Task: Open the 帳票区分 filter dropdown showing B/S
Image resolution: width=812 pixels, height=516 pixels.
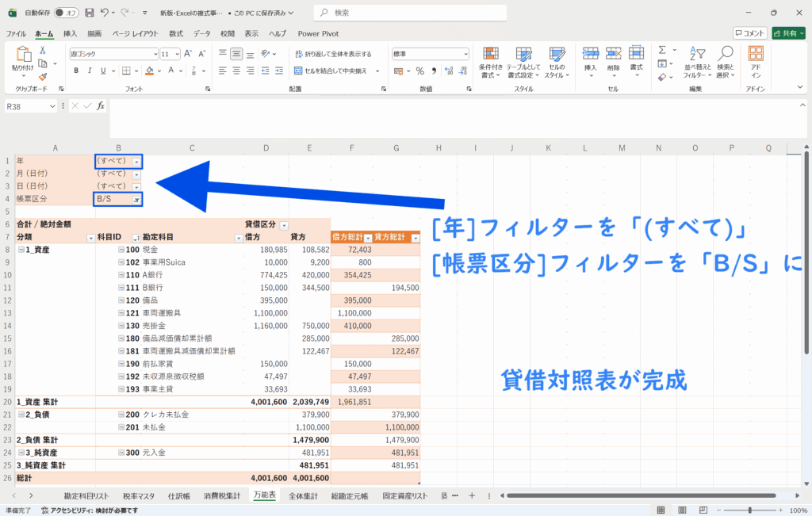Action: pos(136,200)
